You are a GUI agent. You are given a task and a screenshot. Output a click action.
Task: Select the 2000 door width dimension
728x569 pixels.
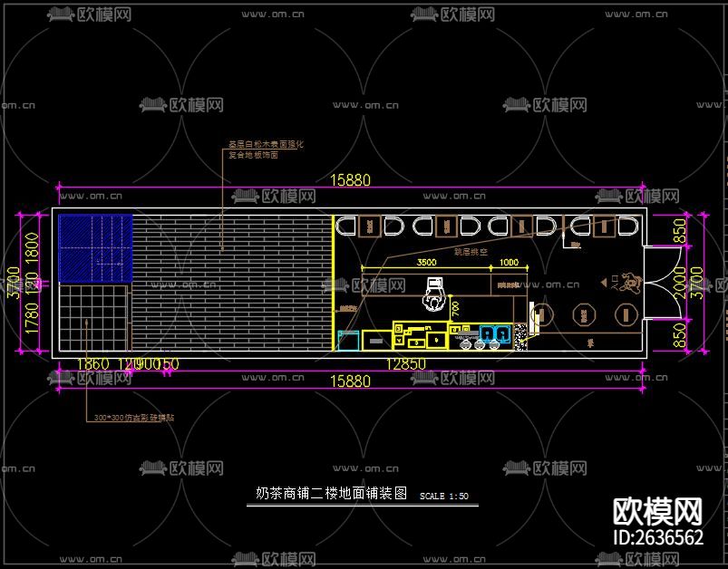[679, 283]
